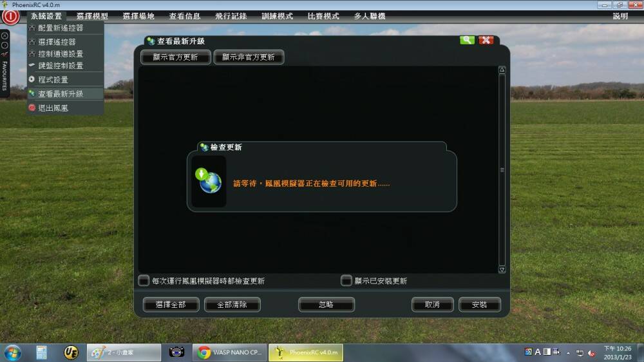Screen dimensions: 644x362
Task: Open the 比賽模式 menu
Action: pyautogui.click(x=323, y=16)
